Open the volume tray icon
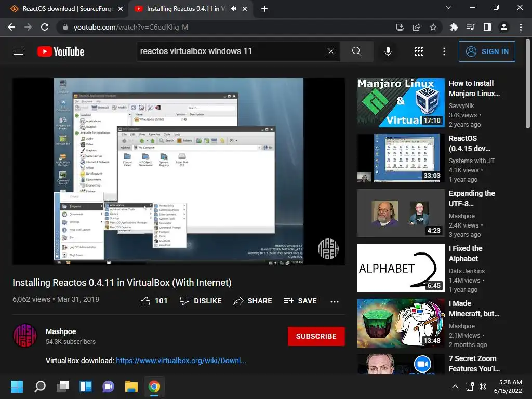The image size is (532, 399). 482,387
